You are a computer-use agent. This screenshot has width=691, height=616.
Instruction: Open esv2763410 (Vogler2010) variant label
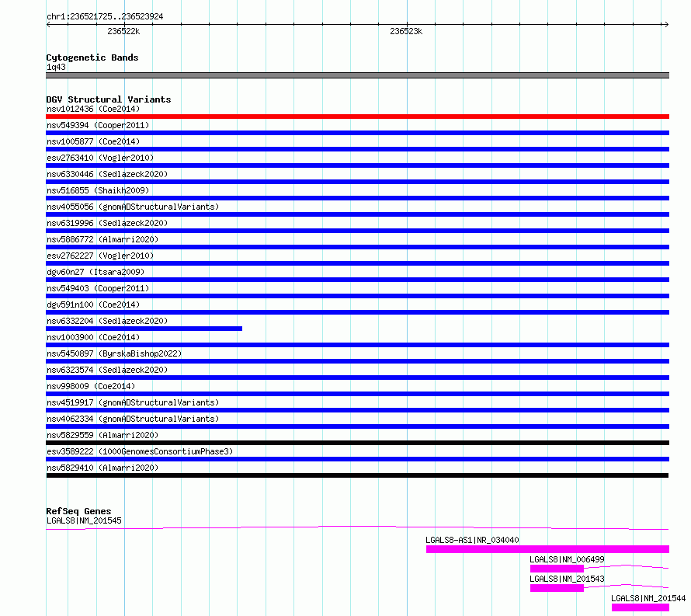pyautogui.click(x=100, y=158)
